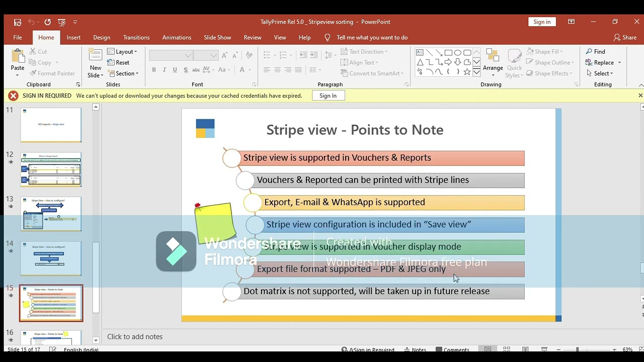This screenshot has height=362, width=644.
Task: Switch to the Slide Show tab
Action: pyautogui.click(x=217, y=37)
